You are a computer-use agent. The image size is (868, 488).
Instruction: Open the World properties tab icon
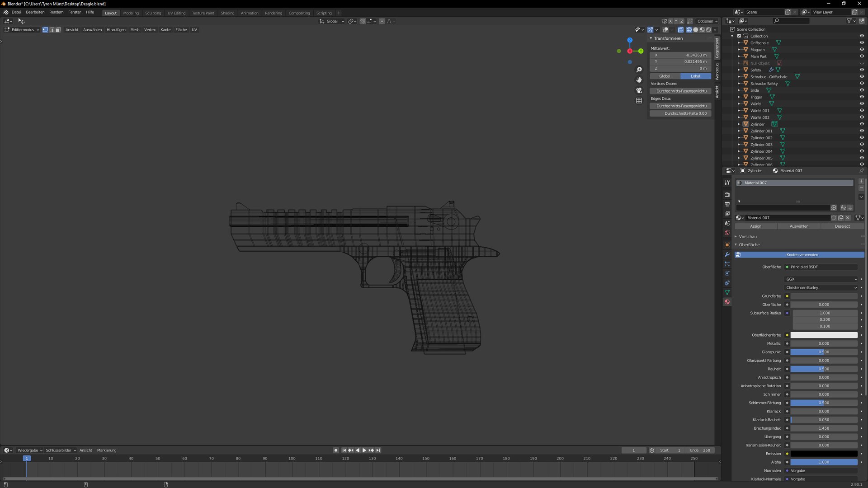point(727,233)
